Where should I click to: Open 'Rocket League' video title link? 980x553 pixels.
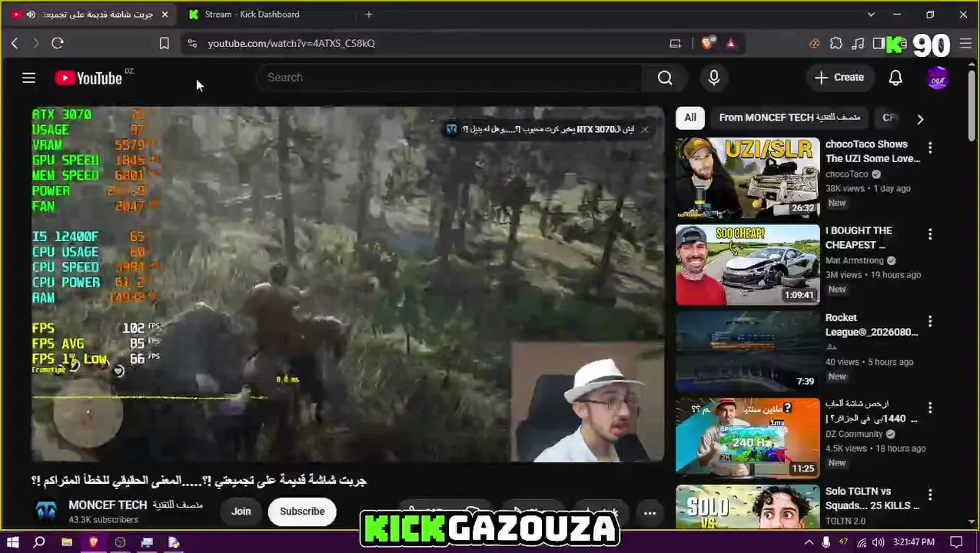[x=872, y=325]
